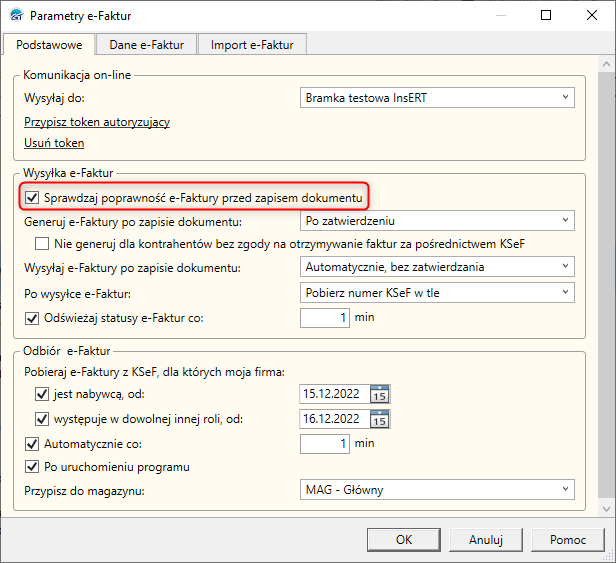Uncheck the jest nabywcą checkbox
616x563 pixels.
tap(42, 395)
